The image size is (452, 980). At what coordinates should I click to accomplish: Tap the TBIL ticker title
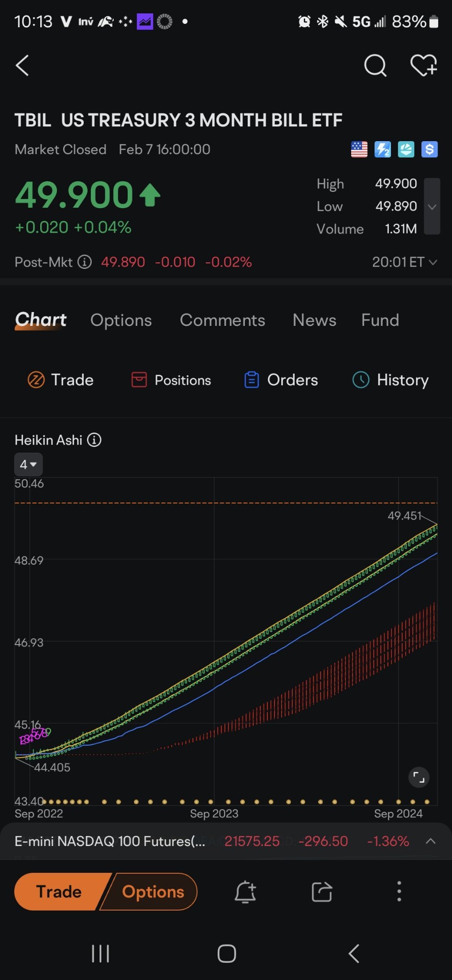coord(33,120)
